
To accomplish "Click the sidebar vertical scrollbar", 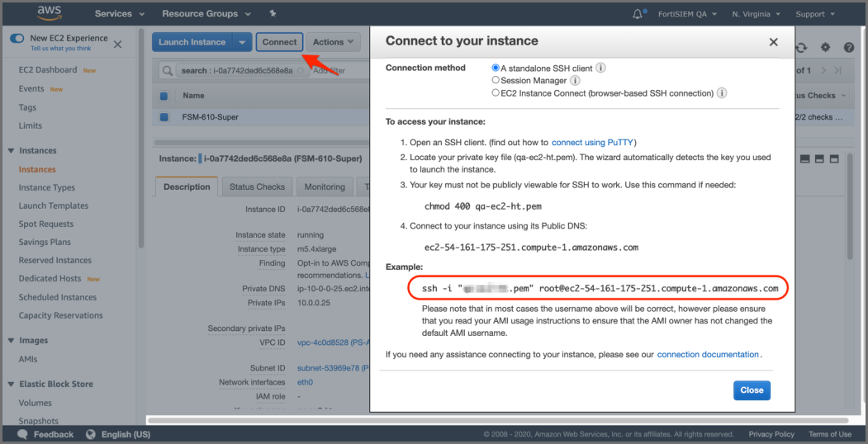I will click(x=141, y=138).
